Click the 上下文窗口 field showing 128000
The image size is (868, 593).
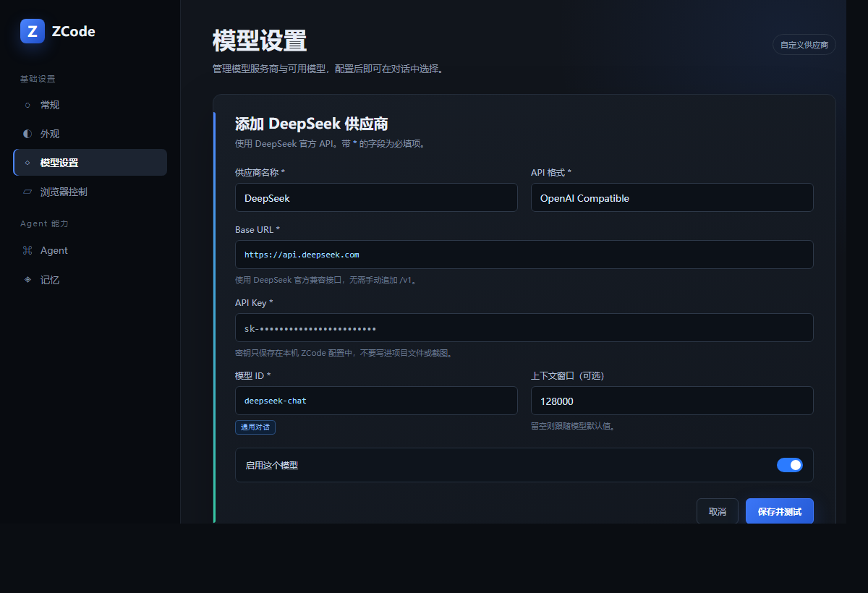coord(672,401)
